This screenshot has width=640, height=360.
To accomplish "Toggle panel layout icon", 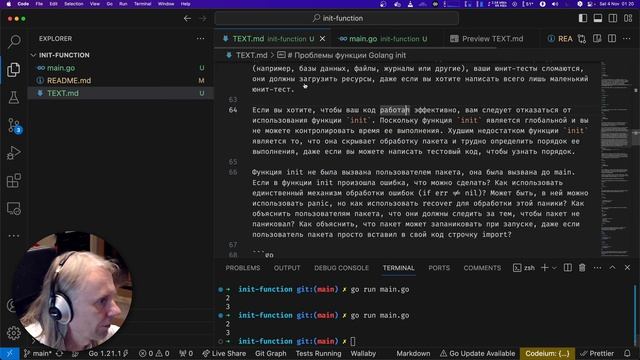I will click(x=598, y=18).
